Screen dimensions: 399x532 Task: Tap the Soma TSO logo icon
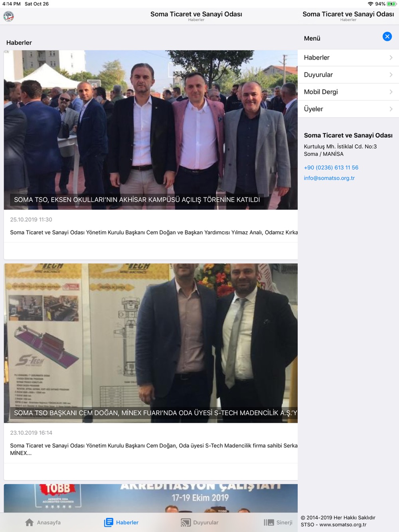pyautogui.click(x=8, y=16)
